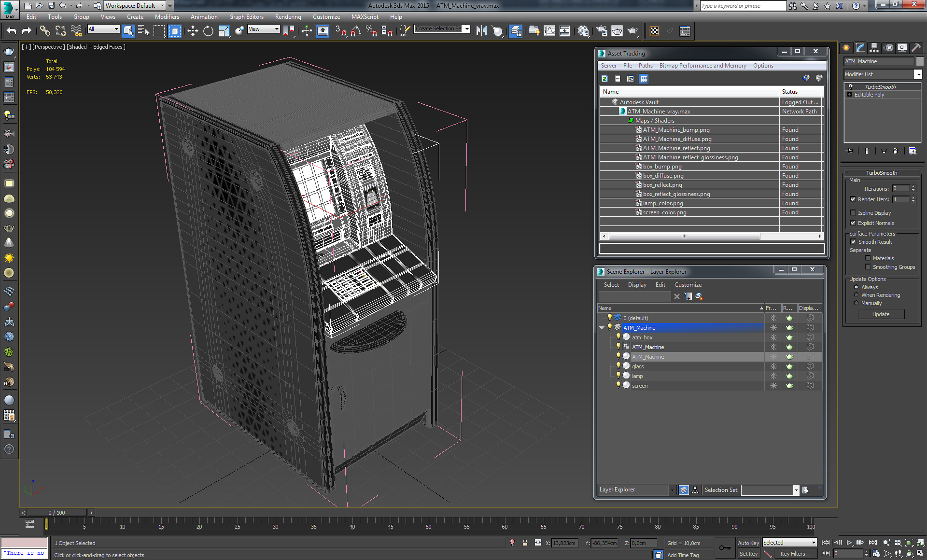Image resolution: width=927 pixels, height=560 pixels.
Task: Click the object color swatch beside ATM_Machine name
Action: (x=920, y=61)
